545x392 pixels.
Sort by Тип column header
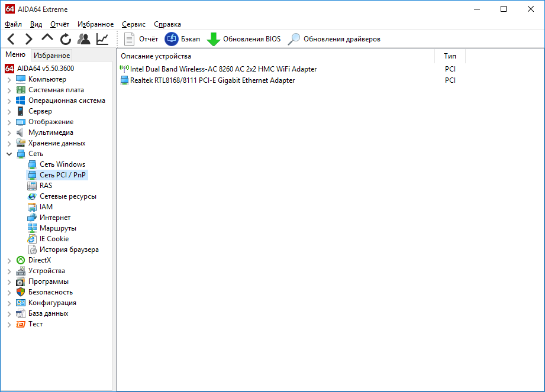pyautogui.click(x=450, y=56)
